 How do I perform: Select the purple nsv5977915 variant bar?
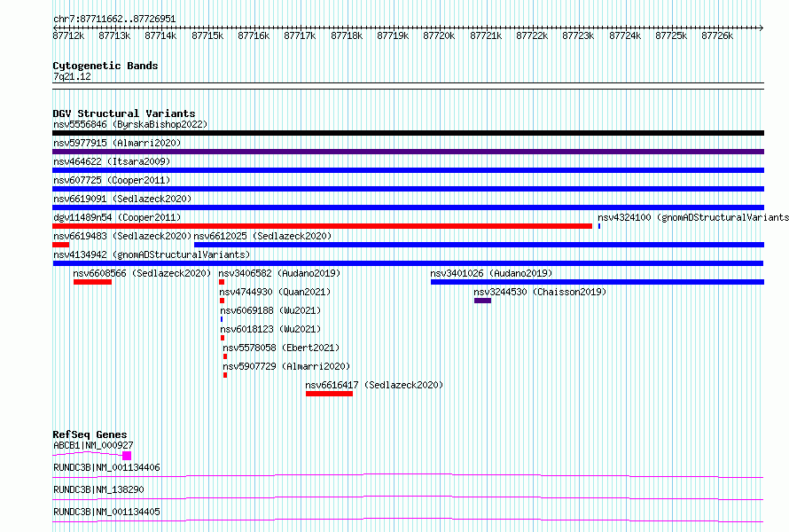point(408,152)
